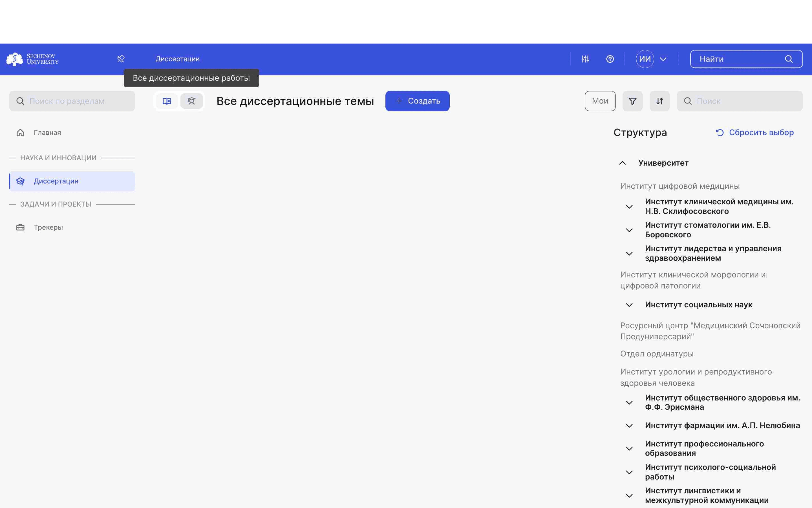Open the filter funnel icon
This screenshot has width=812, height=508.
click(632, 101)
